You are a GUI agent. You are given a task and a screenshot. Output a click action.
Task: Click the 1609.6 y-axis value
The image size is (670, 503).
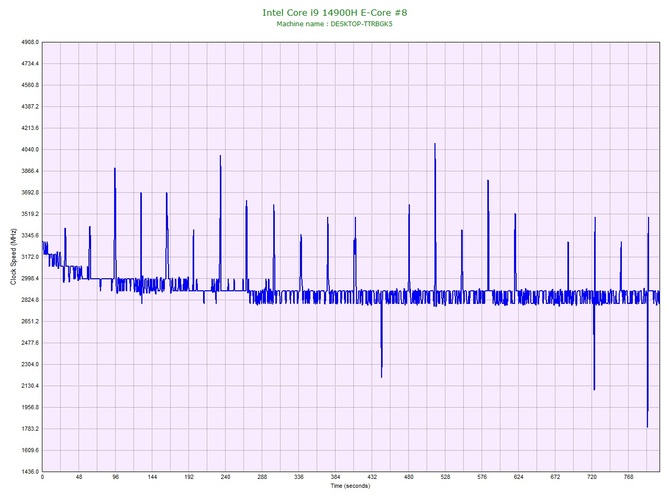(30, 450)
